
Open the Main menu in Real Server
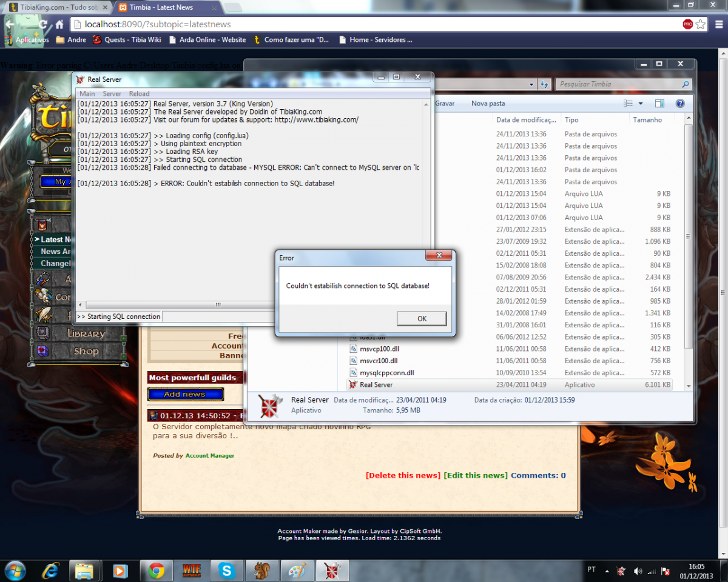pyautogui.click(x=87, y=93)
